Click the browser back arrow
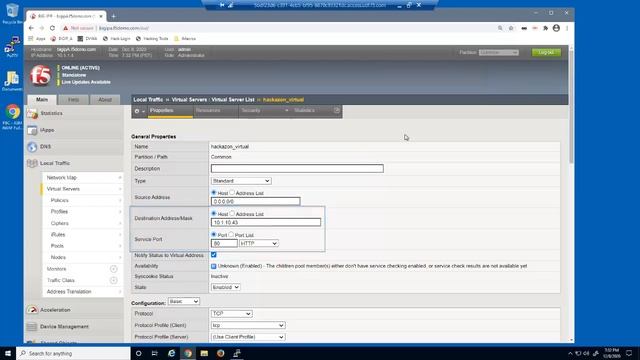Screen dimensions: 640x360 point(31,28)
